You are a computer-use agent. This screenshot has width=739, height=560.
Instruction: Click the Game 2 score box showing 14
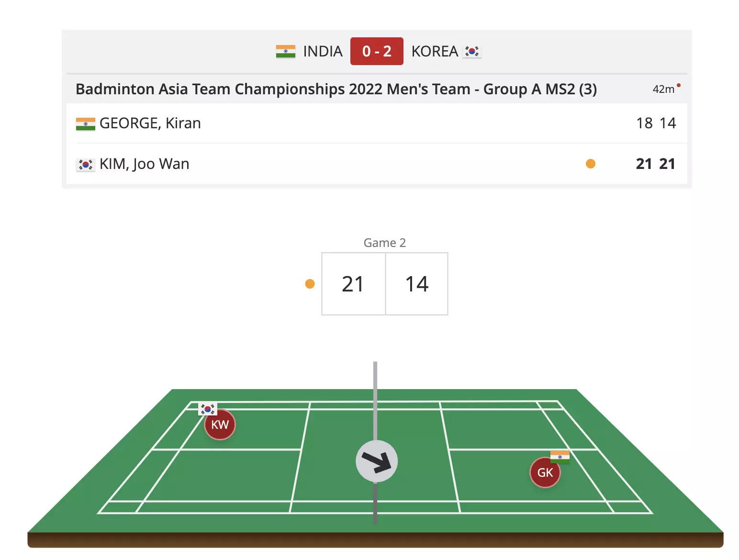point(416,284)
